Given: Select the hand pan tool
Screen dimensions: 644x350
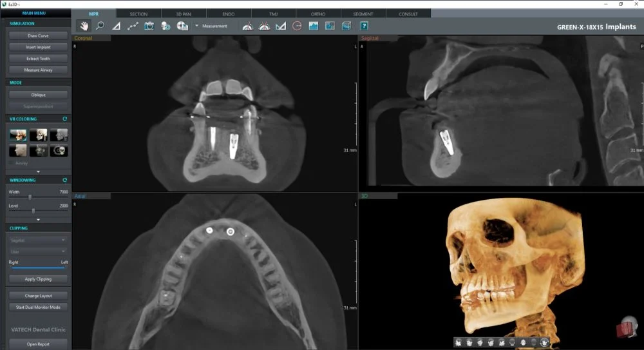Looking at the screenshot, I should coord(84,26).
